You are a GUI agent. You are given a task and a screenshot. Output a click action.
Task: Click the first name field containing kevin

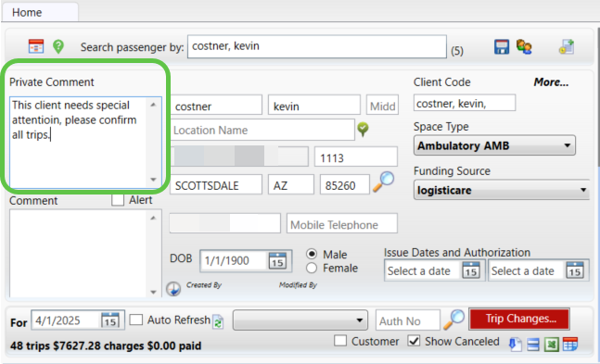pos(314,106)
